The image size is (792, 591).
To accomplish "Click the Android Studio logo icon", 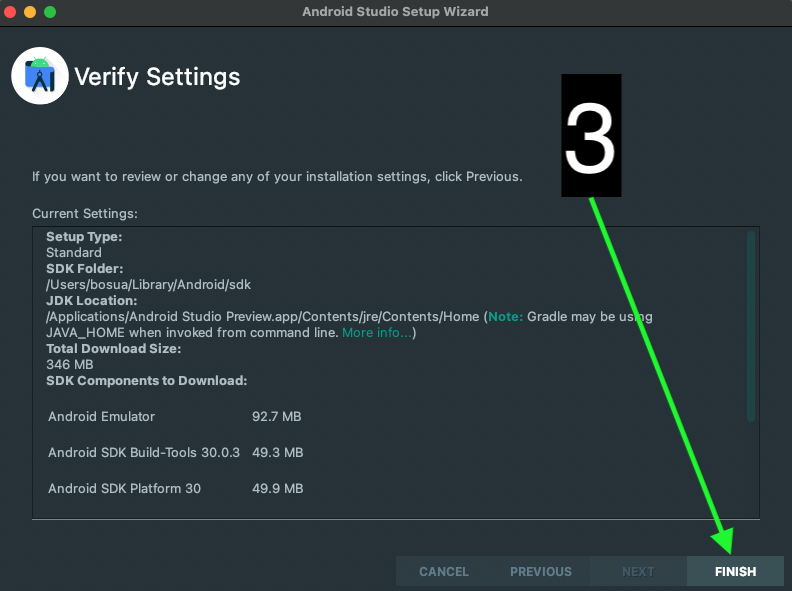I will click(40, 76).
